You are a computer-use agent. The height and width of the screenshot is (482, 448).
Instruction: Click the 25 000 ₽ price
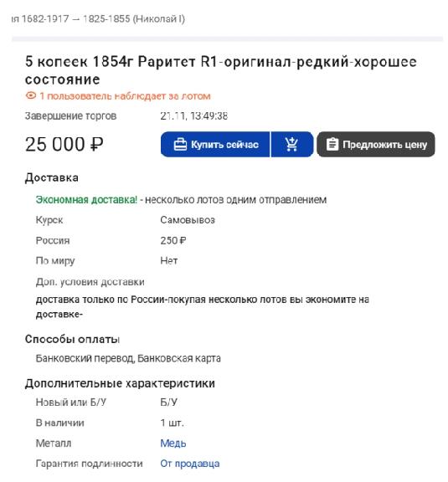[64, 144]
